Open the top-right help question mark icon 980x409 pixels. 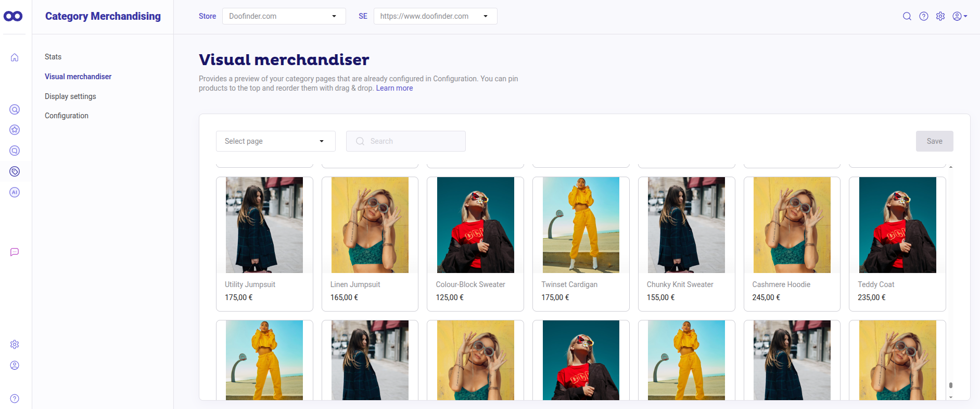pyautogui.click(x=923, y=16)
